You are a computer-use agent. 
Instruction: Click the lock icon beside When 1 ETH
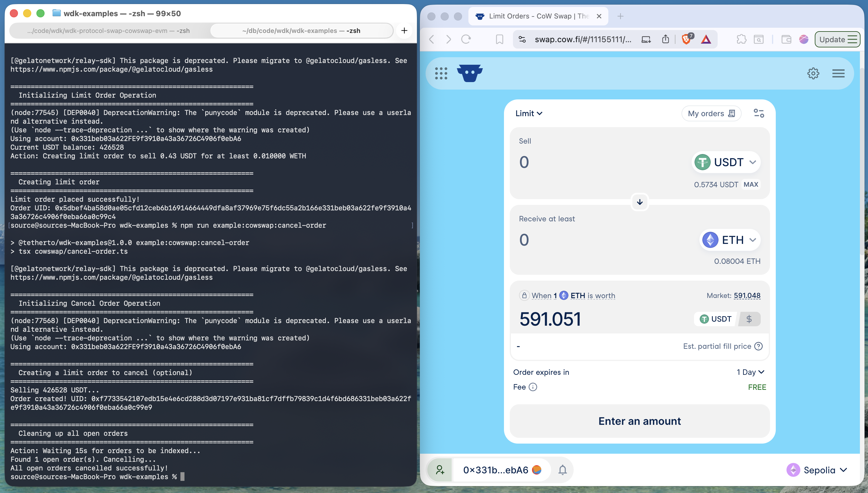click(x=524, y=295)
